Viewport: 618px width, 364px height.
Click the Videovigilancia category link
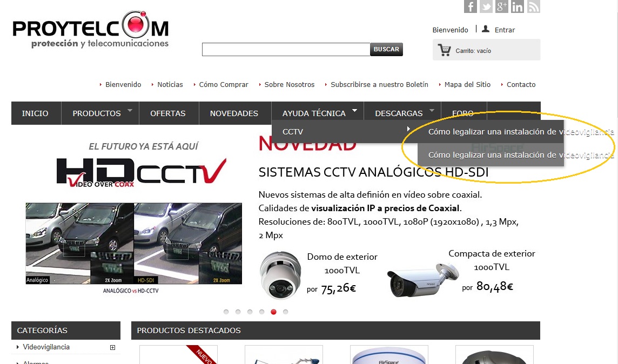click(46, 347)
